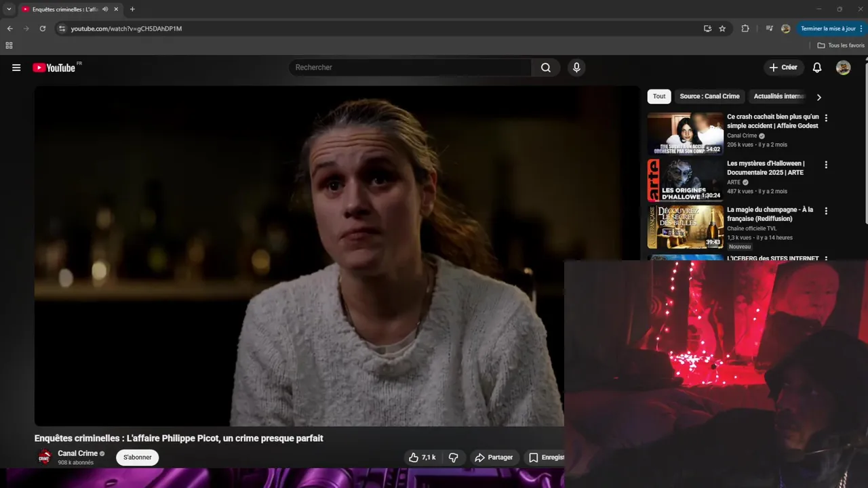The width and height of the screenshot is (868, 488).
Task: Select the Source : Canal Crime chip
Action: pyautogui.click(x=709, y=96)
